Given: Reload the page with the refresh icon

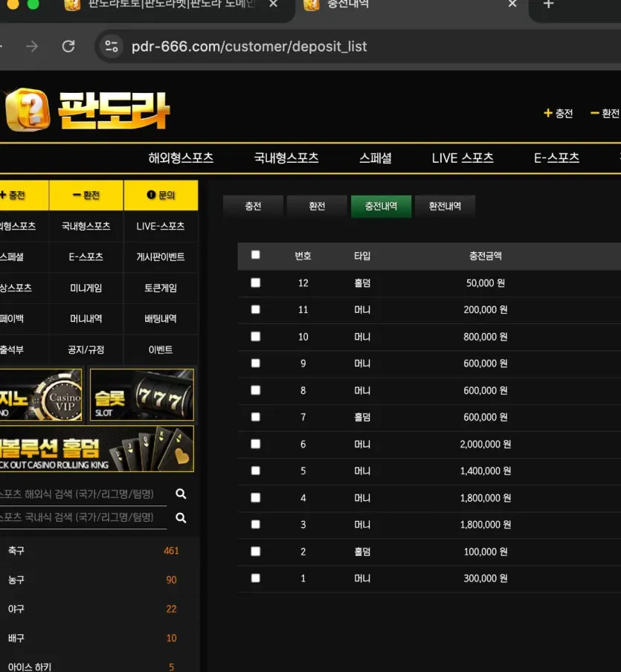Looking at the screenshot, I should point(68,46).
